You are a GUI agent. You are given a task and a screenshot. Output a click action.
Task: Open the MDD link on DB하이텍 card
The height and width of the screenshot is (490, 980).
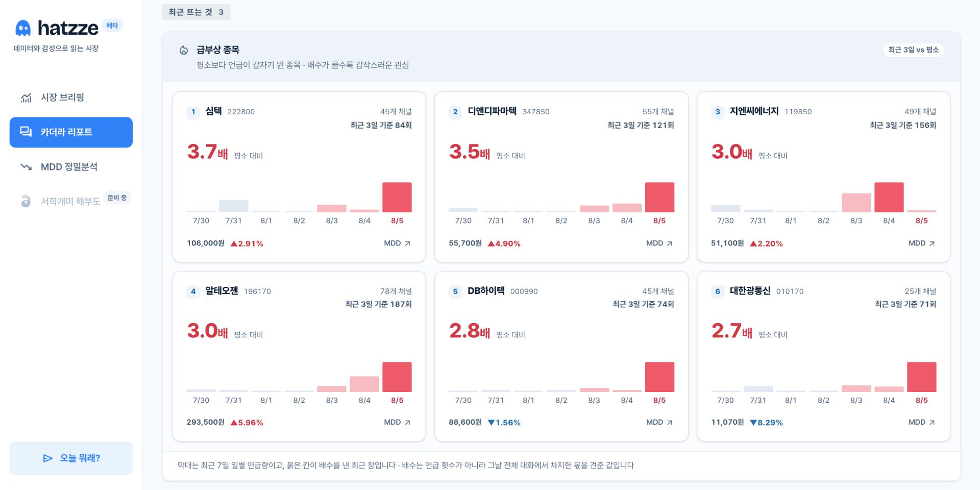pos(659,423)
